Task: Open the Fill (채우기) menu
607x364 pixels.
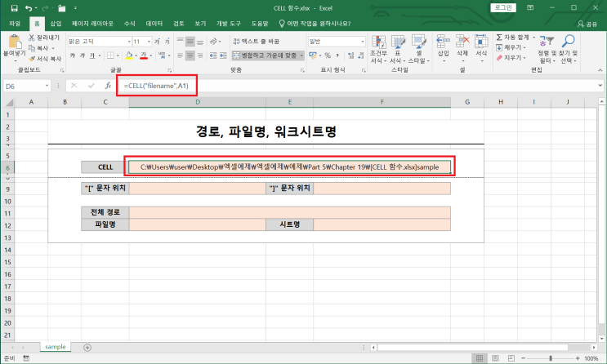Action: pos(511,47)
